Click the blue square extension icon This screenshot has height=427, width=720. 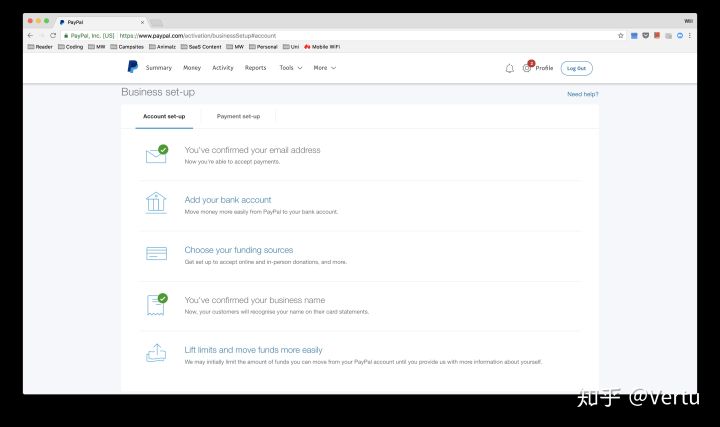point(634,35)
